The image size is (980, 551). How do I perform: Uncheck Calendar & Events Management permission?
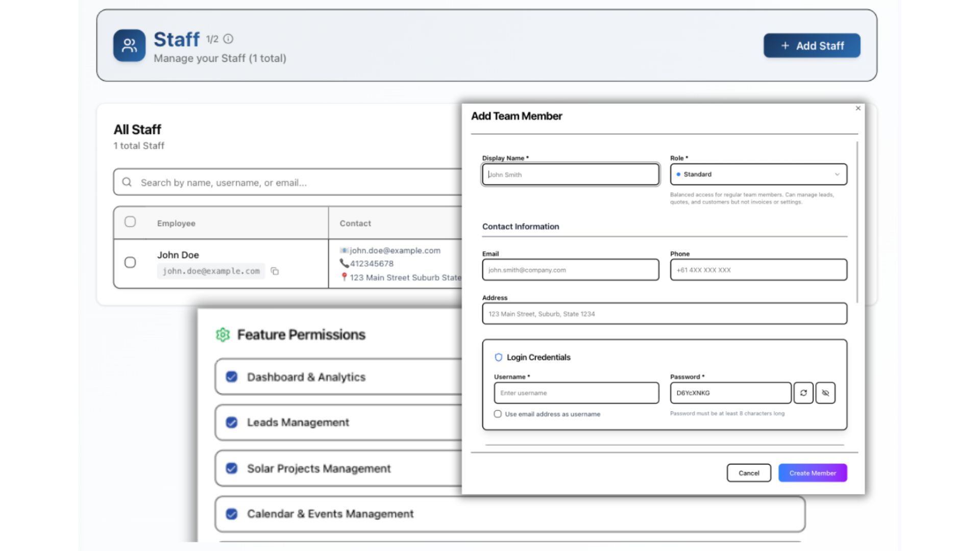pos(232,514)
